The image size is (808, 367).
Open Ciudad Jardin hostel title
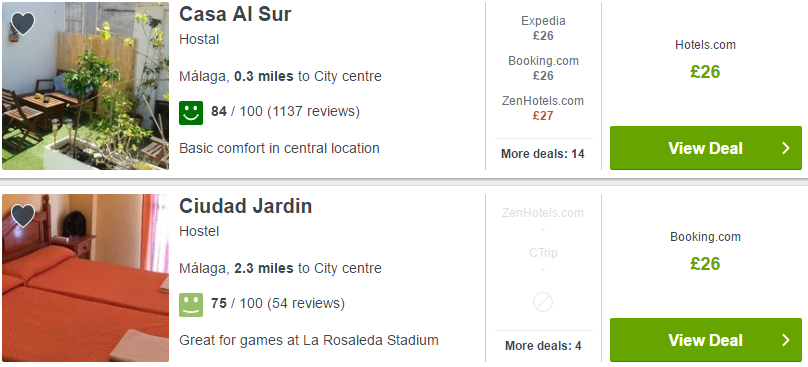[x=245, y=206]
